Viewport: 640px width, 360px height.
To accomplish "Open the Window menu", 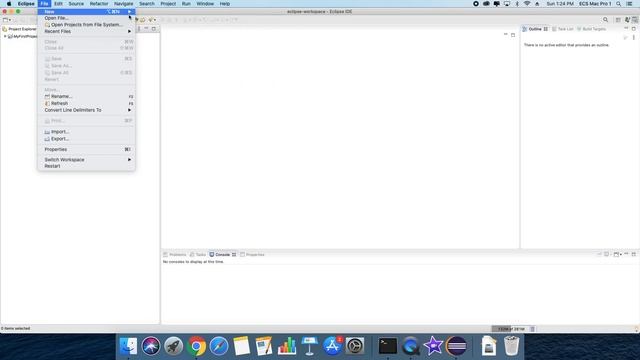I will [205, 4].
